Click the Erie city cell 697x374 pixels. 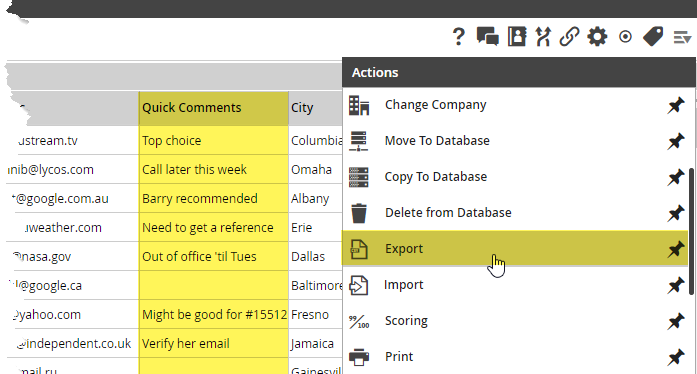316,227
